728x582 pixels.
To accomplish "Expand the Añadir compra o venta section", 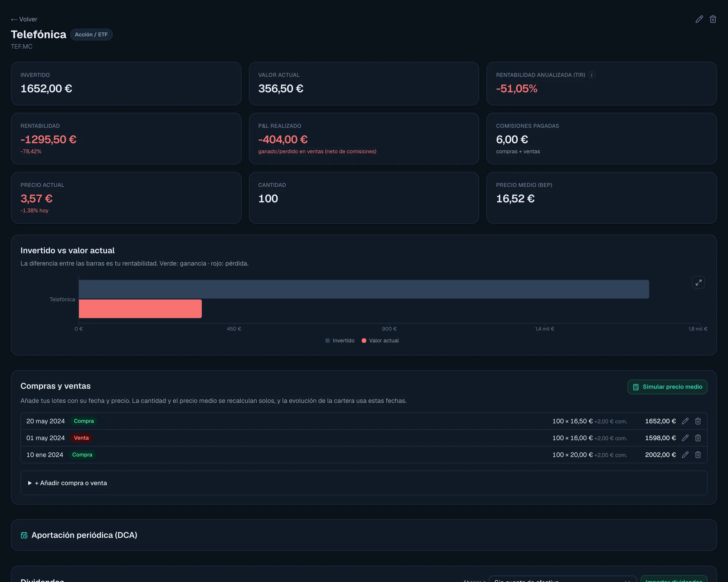I will [364, 483].
